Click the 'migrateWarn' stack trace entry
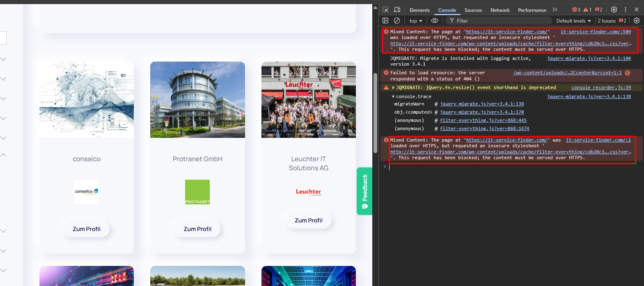 click(409, 104)
